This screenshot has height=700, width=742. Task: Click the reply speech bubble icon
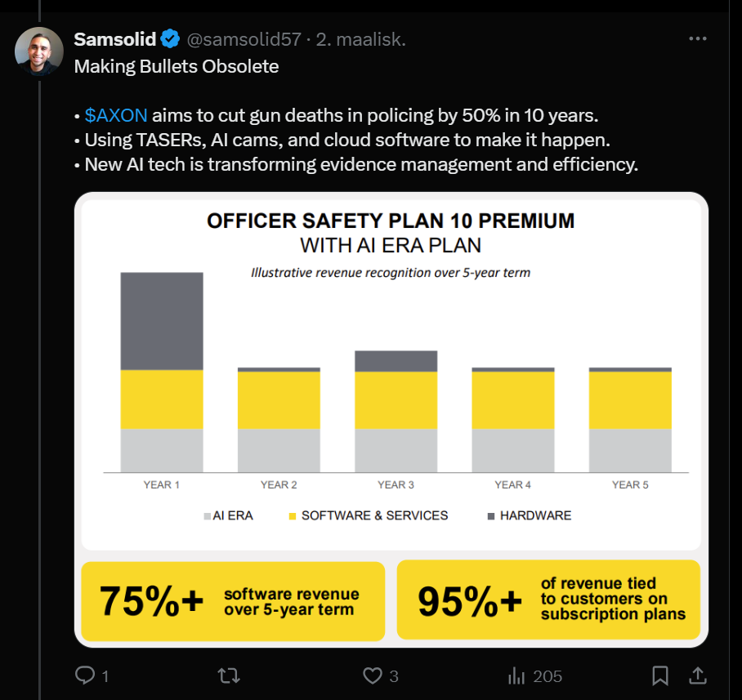(86, 675)
